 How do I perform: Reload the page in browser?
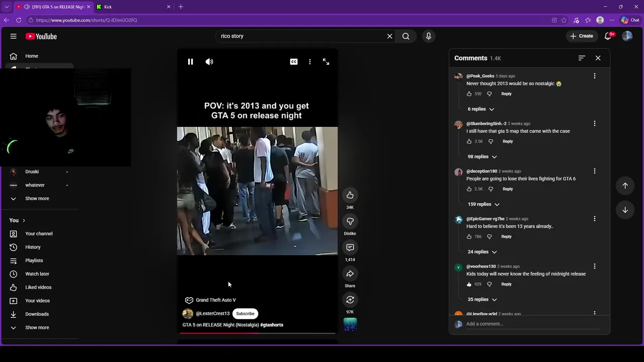[19, 20]
